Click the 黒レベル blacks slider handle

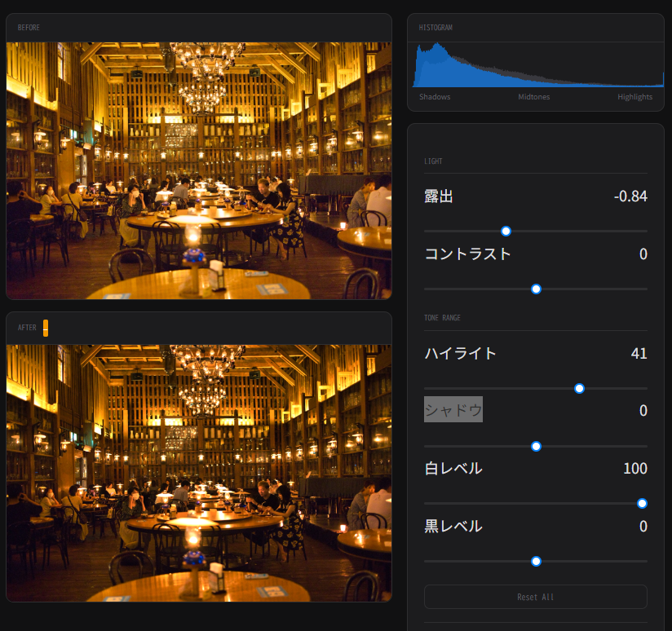pyautogui.click(x=536, y=561)
